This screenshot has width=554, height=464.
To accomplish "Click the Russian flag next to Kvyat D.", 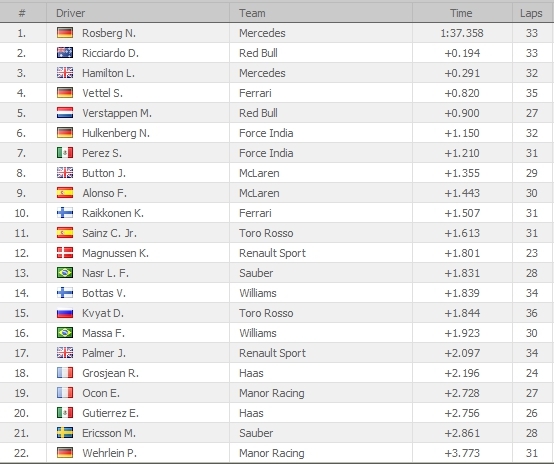I will pyautogui.click(x=65, y=313).
